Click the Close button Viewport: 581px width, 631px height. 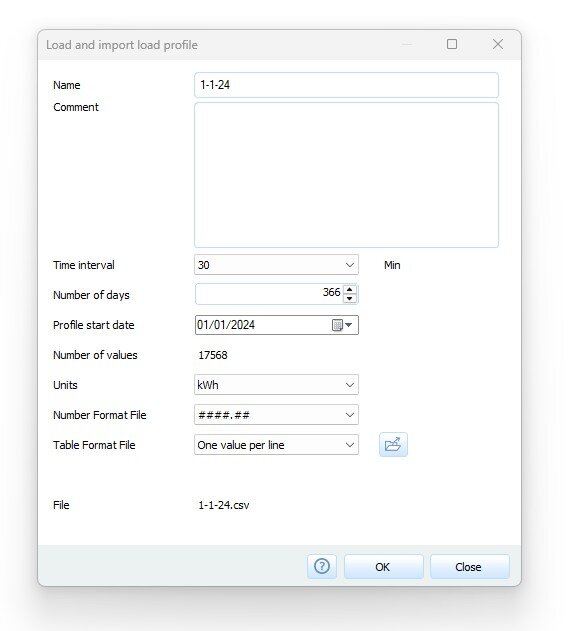(470, 567)
